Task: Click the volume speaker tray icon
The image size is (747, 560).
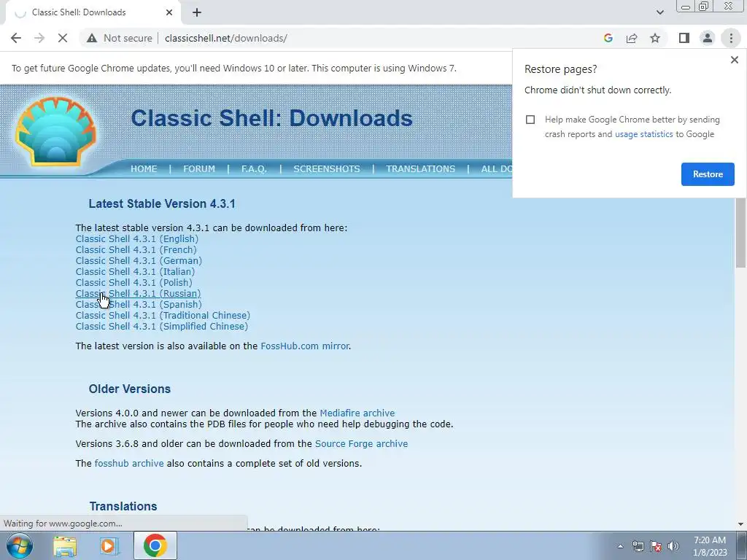Action: [x=673, y=546]
